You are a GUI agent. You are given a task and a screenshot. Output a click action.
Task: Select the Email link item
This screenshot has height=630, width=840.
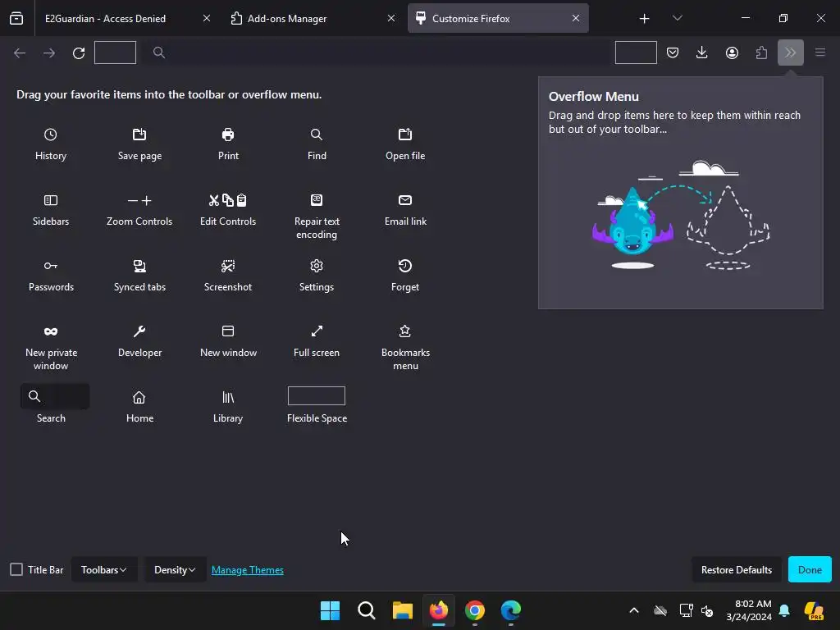405,211
